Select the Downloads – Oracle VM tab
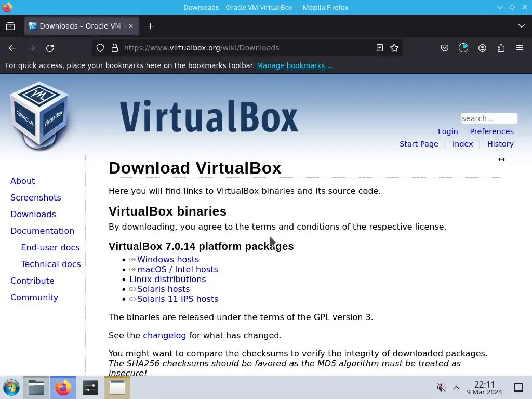The height and width of the screenshot is (399, 532). (x=82, y=26)
